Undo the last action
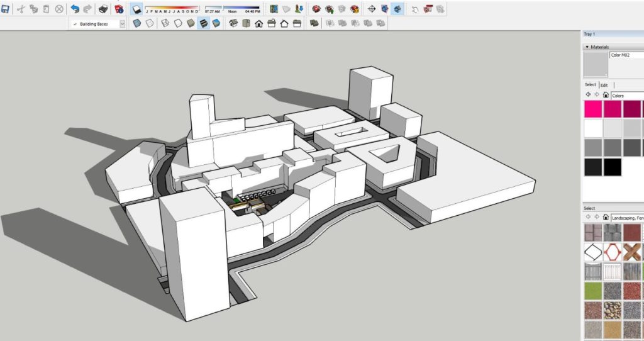The height and width of the screenshot is (341, 644). click(x=75, y=9)
